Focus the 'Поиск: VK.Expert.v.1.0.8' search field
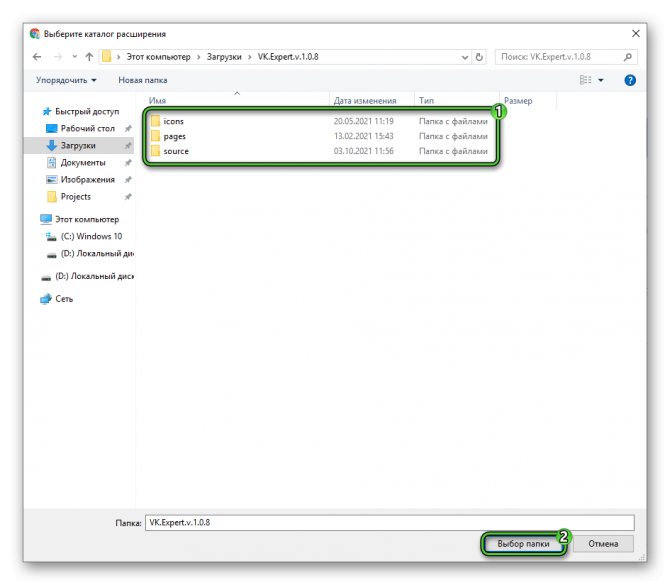The height and width of the screenshot is (585, 670). pyautogui.click(x=566, y=57)
